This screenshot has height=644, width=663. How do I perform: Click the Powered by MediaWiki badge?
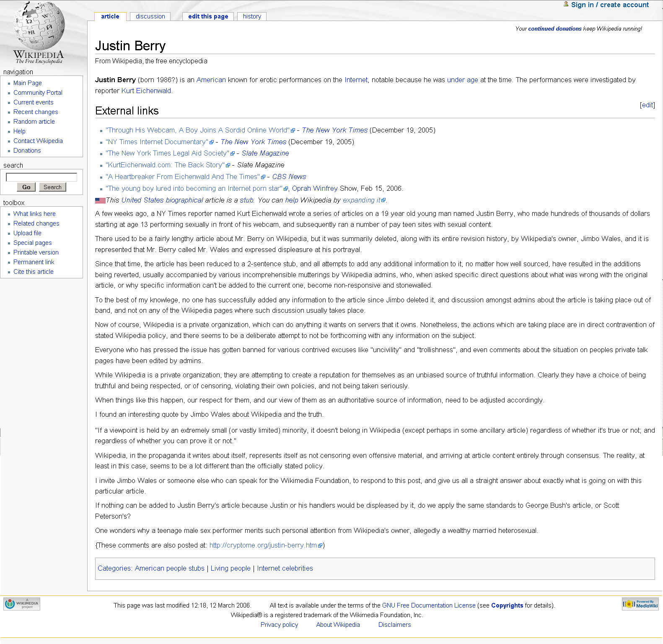click(640, 604)
